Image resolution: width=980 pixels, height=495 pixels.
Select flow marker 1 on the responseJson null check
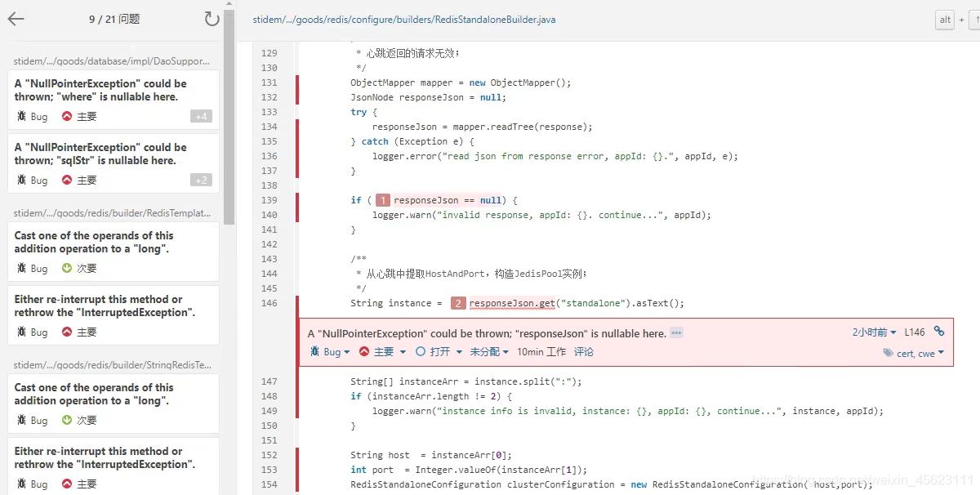(383, 199)
